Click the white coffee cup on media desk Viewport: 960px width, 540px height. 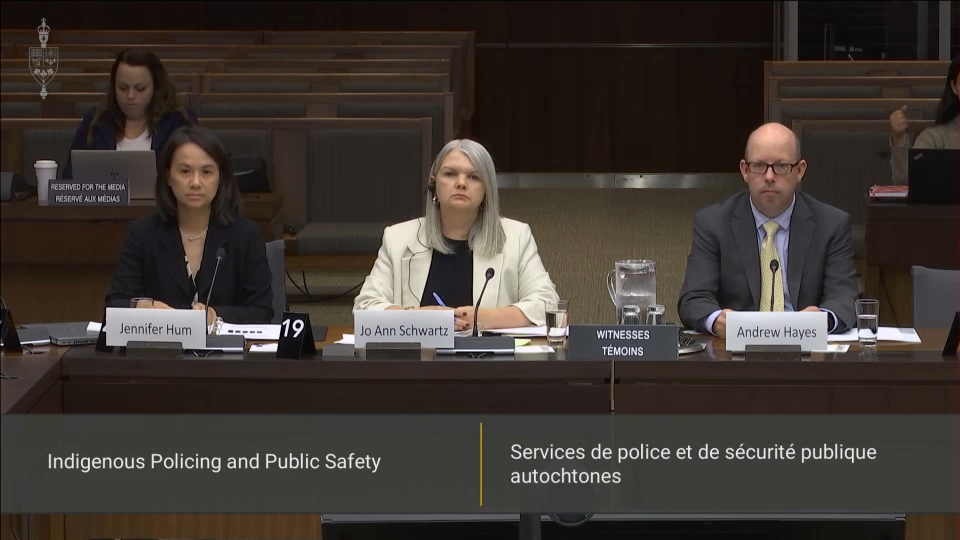tap(45, 181)
